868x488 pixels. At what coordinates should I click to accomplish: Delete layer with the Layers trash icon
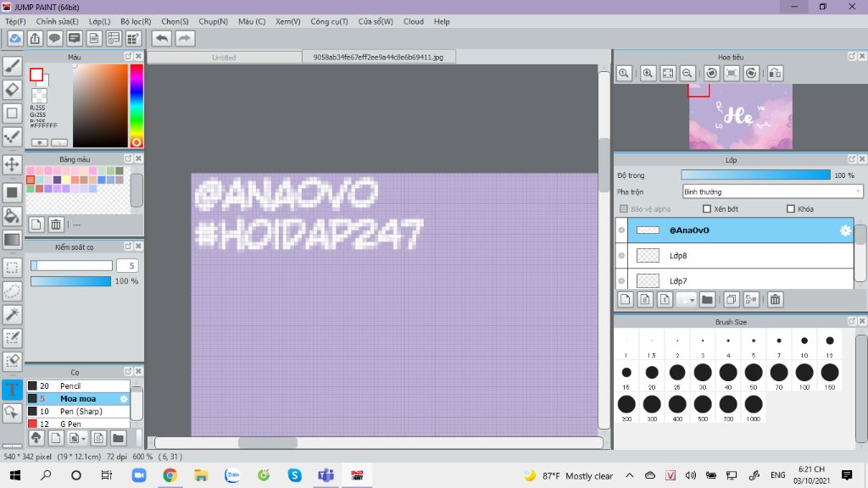pyautogui.click(x=775, y=299)
